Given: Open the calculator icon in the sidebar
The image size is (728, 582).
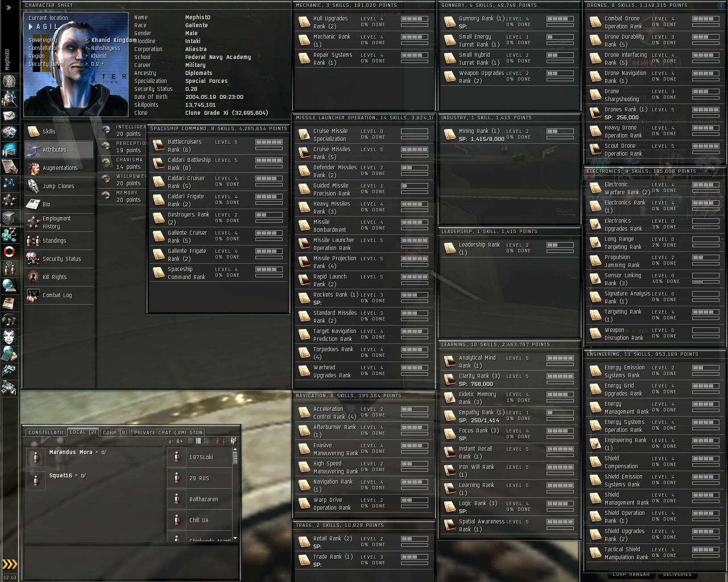Looking at the screenshot, I should pos(9,354).
